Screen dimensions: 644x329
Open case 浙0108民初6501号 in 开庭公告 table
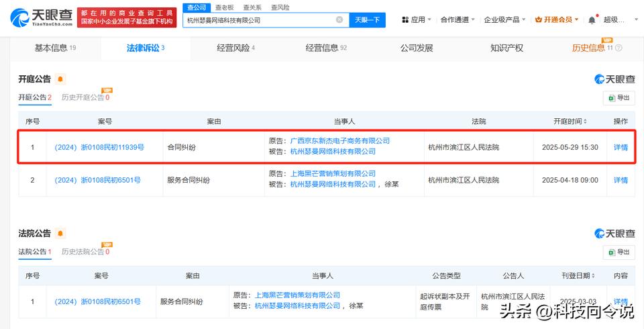click(x=98, y=180)
